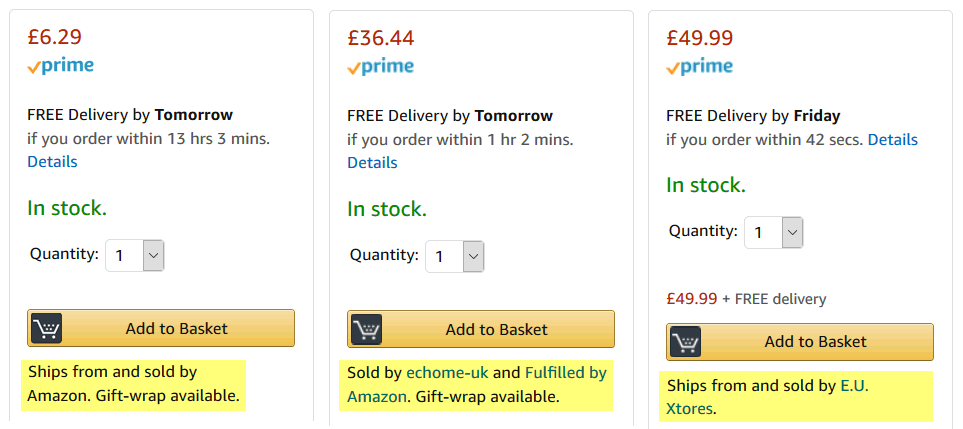The image size is (963, 429).
Task: Open the E.U. Xtores seller link
Action: pyautogui.click(x=768, y=397)
